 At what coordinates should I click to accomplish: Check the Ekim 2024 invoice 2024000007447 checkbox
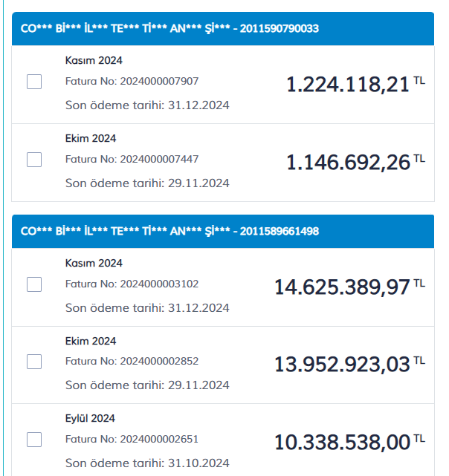(x=34, y=160)
